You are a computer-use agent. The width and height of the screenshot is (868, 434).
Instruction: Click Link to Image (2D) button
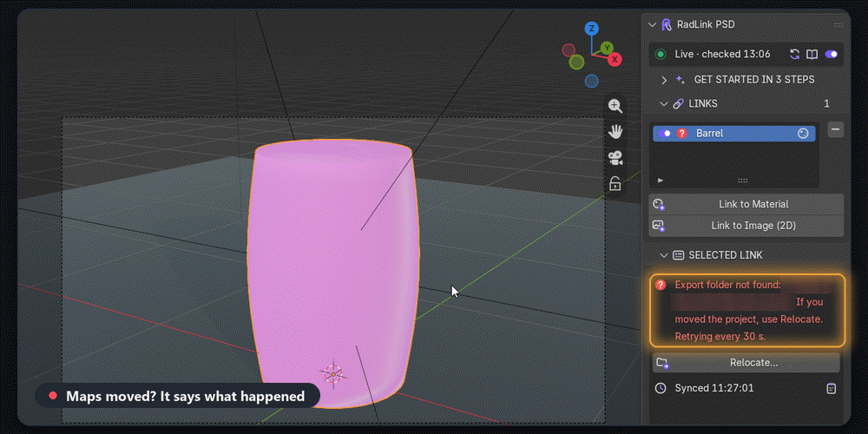(x=746, y=226)
